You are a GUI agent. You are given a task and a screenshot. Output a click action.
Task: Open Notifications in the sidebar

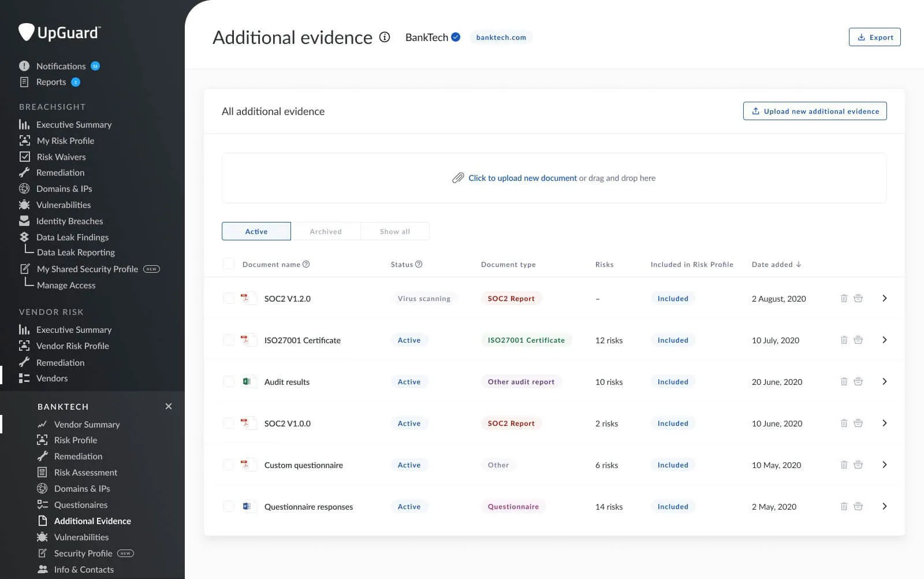click(61, 66)
